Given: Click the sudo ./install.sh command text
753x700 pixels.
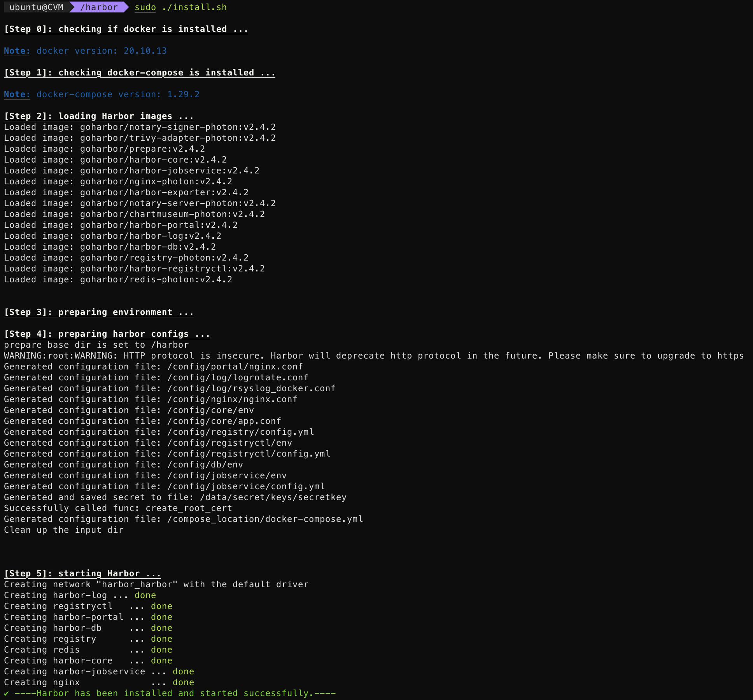Looking at the screenshot, I should [x=180, y=7].
